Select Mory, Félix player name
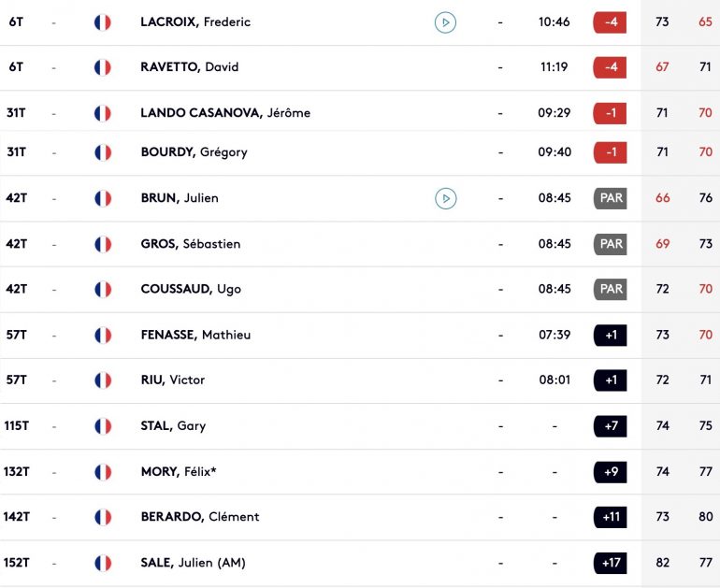Viewport: 720px width, 588px height. pyautogui.click(x=178, y=472)
